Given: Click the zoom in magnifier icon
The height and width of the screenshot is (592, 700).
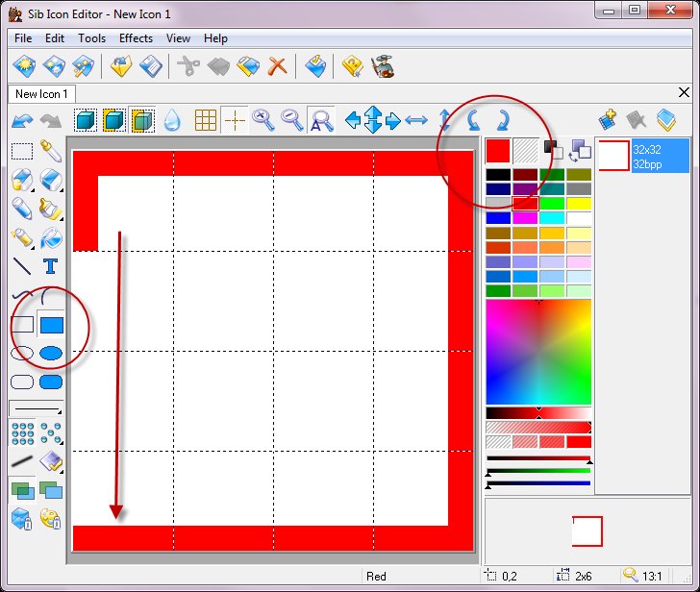Looking at the screenshot, I should pos(262,120).
